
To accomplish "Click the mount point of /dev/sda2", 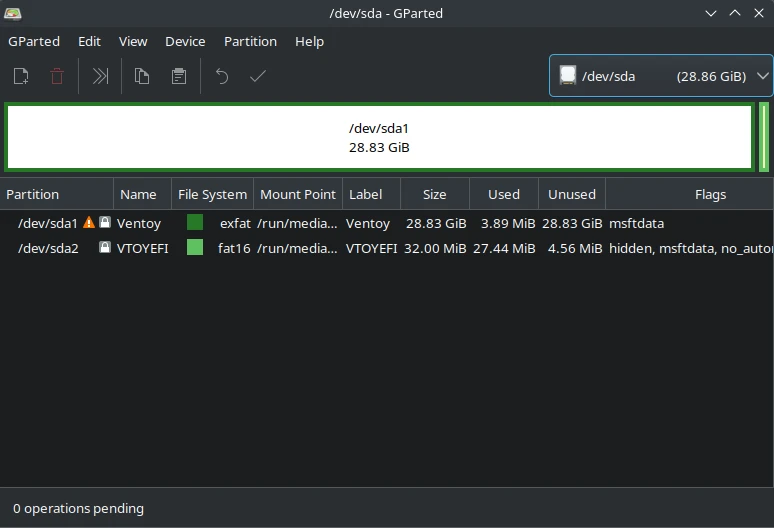I will 297,248.
